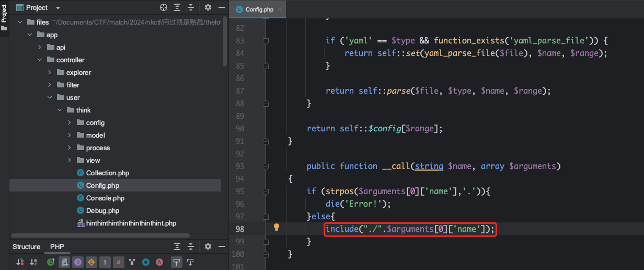Click Sort Alphabetically in Structure toolbar
644x270 pixels.
(33, 262)
